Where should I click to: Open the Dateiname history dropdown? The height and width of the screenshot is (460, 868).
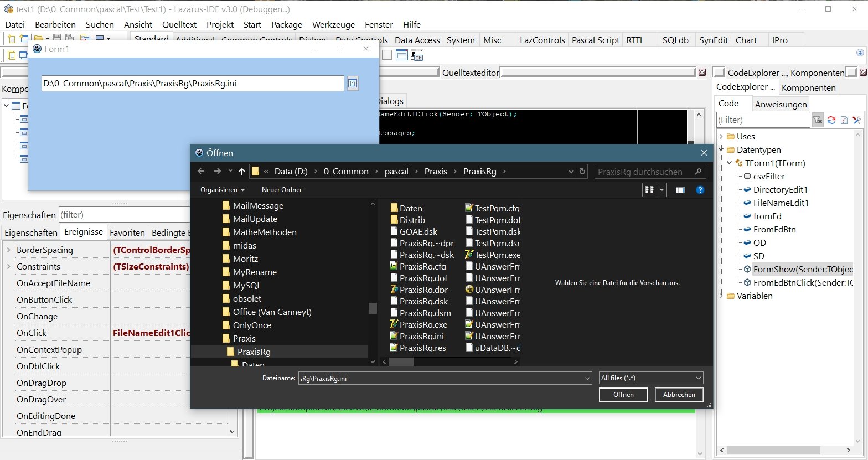pos(587,378)
